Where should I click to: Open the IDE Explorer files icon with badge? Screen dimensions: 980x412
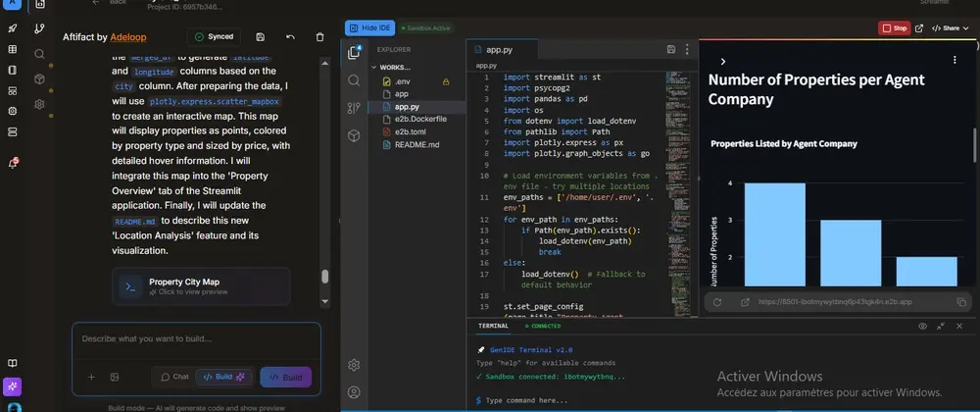coord(355,53)
